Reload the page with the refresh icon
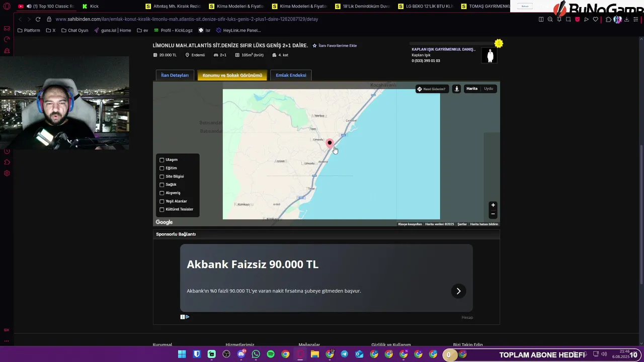 [38, 19]
